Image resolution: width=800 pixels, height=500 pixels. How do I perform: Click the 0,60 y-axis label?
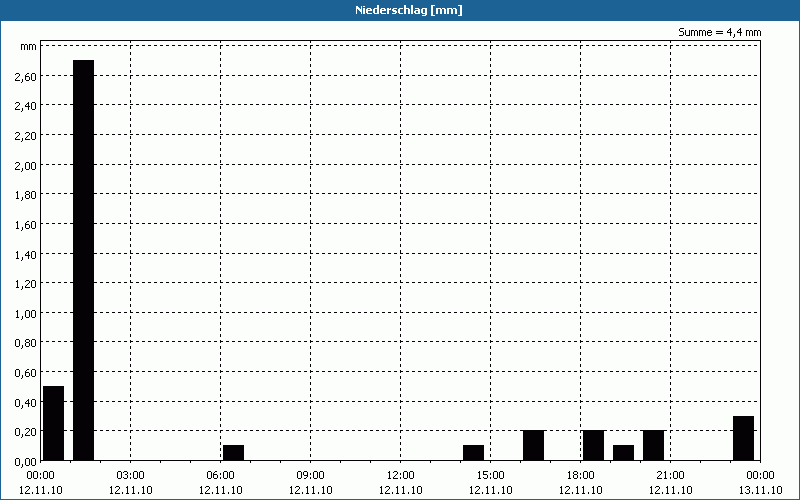point(26,372)
